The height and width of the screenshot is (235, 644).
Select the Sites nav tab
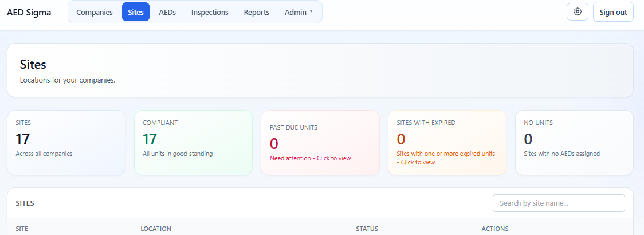coord(136,12)
